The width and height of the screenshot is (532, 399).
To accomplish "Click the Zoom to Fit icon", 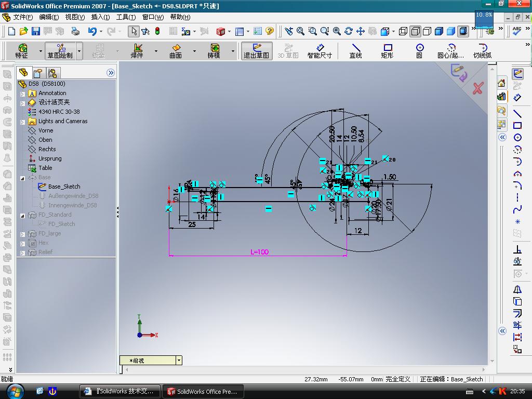I will click(x=301, y=31).
